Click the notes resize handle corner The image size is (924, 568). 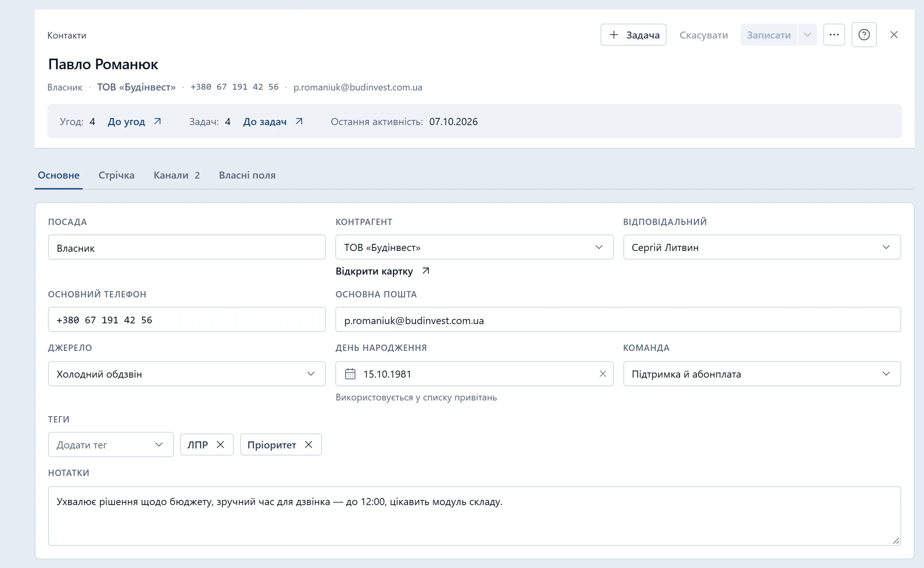tap(896, 541)
